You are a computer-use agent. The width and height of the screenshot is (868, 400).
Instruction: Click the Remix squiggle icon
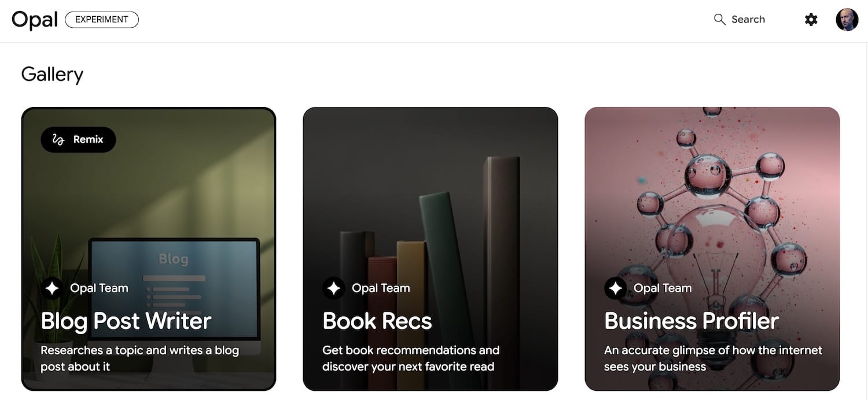[x=58, y=140]
